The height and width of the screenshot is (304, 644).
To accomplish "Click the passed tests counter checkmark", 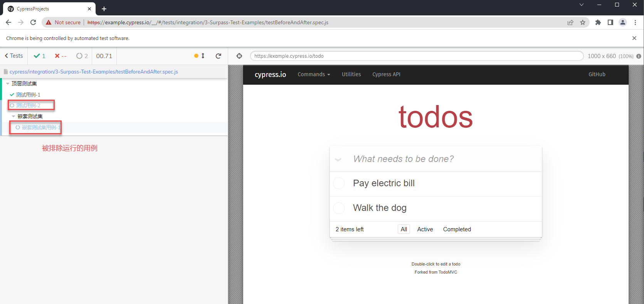I will (x=37, y=56).
